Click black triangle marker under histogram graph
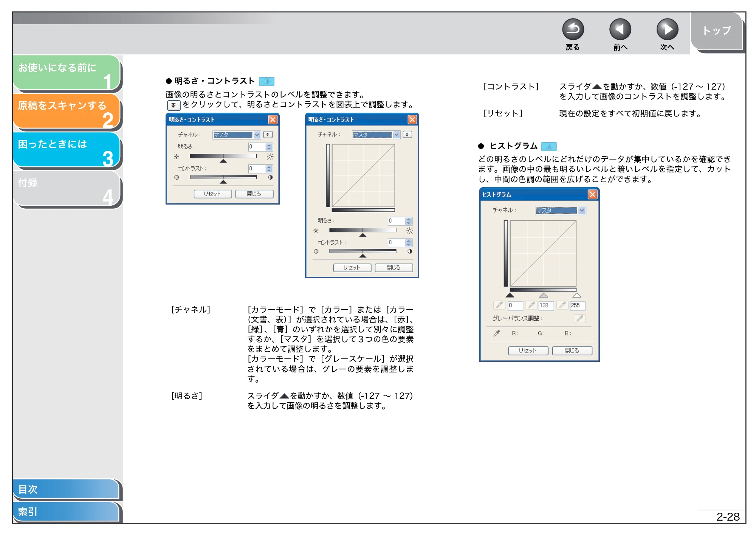 pyautogui.click(x=510, y=295)
